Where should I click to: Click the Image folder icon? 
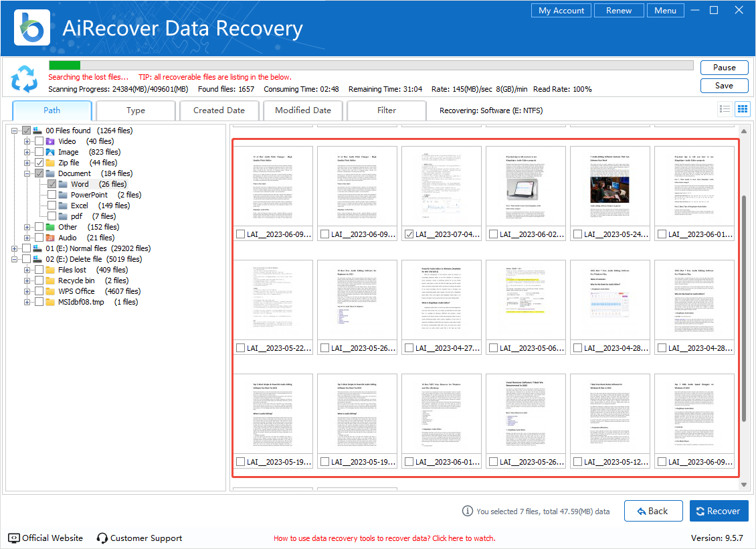[x=50, y=152]
